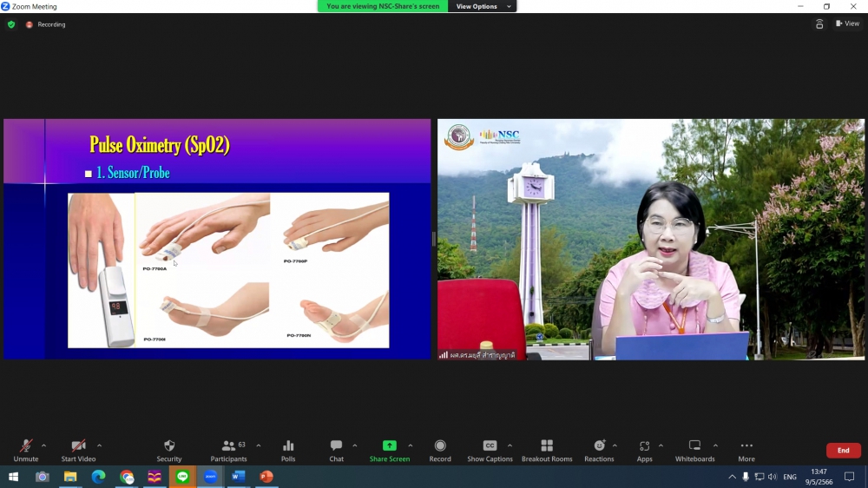Open Polls in the toolbar
The height and width of the screenshot is (488, 868).
pyautogui.click(x=288, y=450)
